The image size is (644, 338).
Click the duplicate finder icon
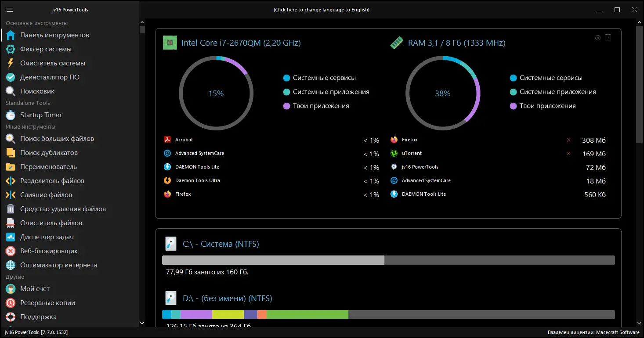tap(11, 153)
